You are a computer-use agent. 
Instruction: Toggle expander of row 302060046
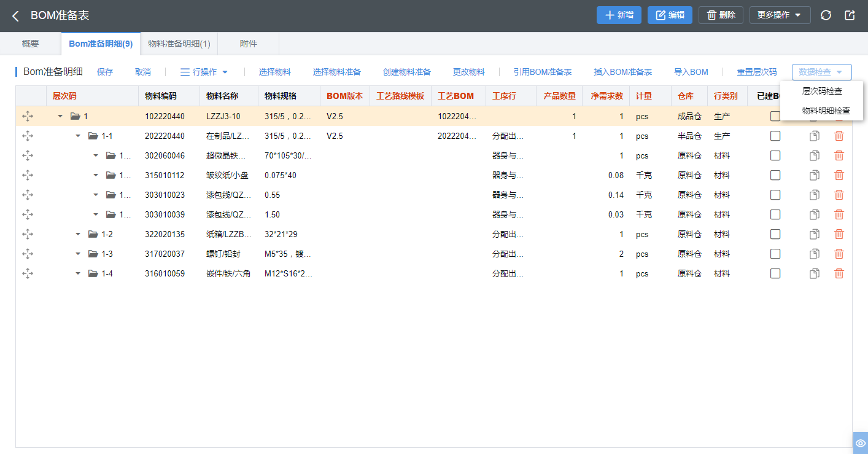coord(96,155)
